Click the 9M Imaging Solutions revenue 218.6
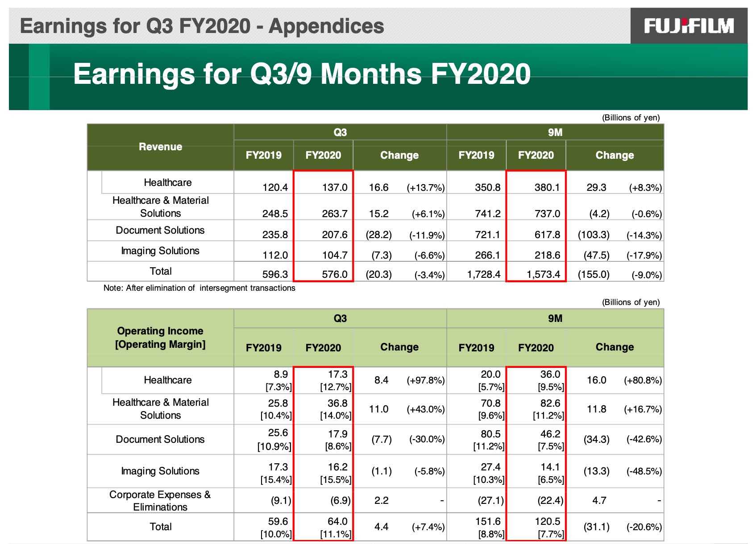The image size is (756, 544). [547, 255]
